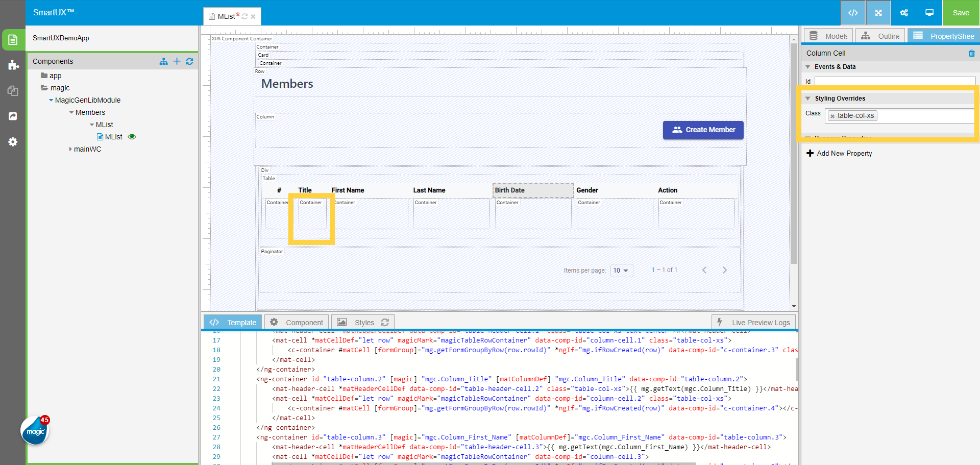Collapse the Events & Data section

click(807, 67)
